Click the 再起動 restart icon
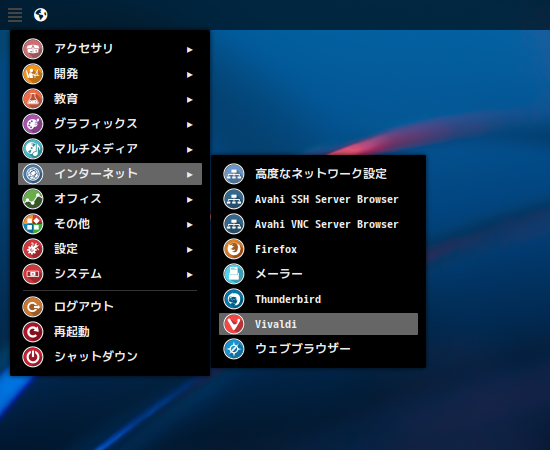Screen dimensions: 550x450 point(33,332)
